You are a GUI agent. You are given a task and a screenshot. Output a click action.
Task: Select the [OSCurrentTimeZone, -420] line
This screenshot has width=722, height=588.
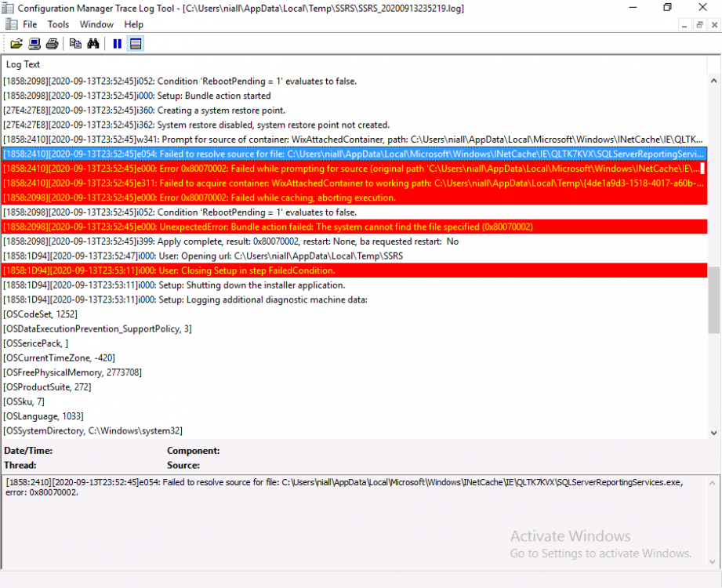click(354, 358)
